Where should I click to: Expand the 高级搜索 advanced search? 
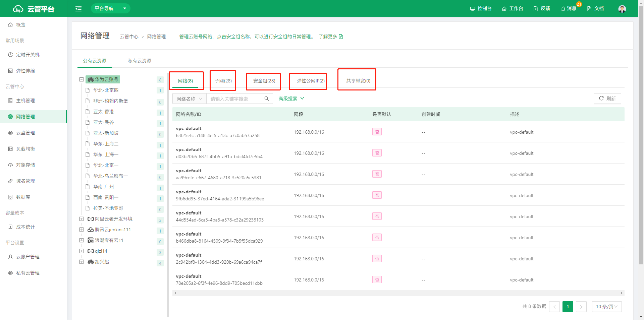tap(291, 99)
